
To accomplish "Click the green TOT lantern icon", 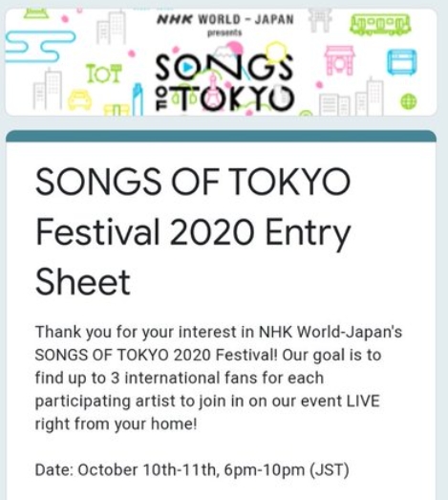I will (104, 74).
